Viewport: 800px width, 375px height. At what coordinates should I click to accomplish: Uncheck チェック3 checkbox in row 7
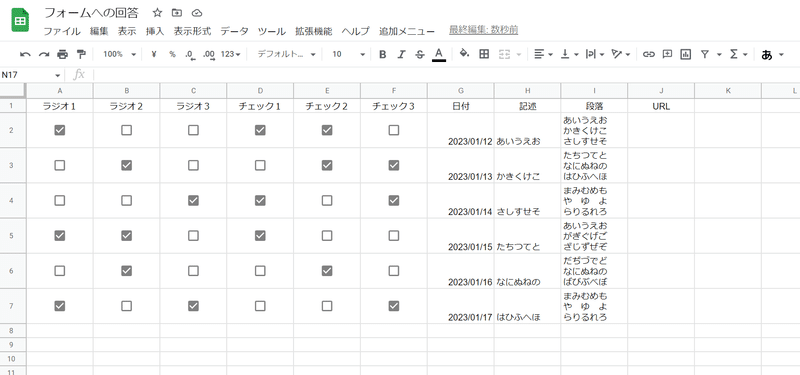[394, 306]
